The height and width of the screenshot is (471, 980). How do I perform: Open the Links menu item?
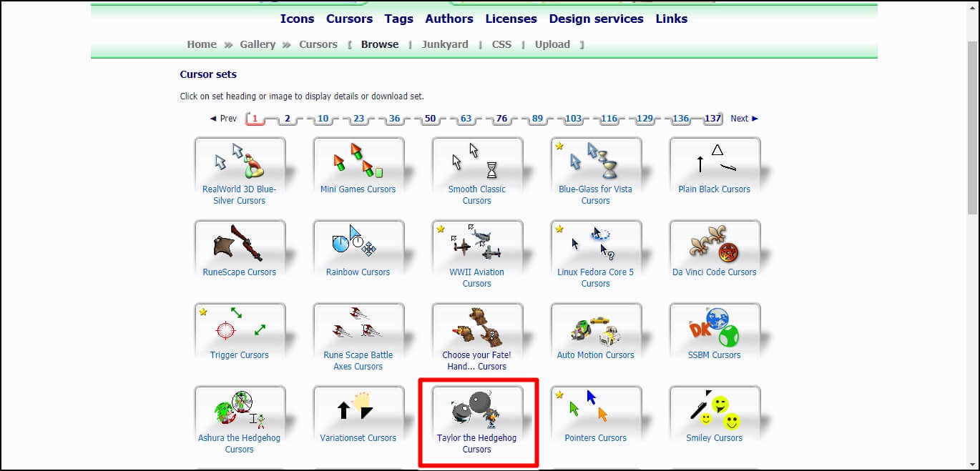click(x=672, y=19)
